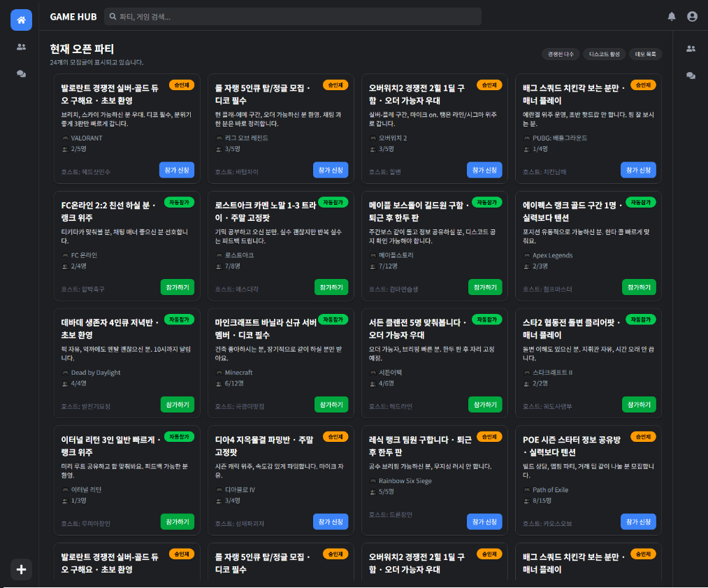Click the gamepad icon next to FC 온라인
The height and width of the screenshot is (588, 708).
pyautogui.click(x=66, y=256)
